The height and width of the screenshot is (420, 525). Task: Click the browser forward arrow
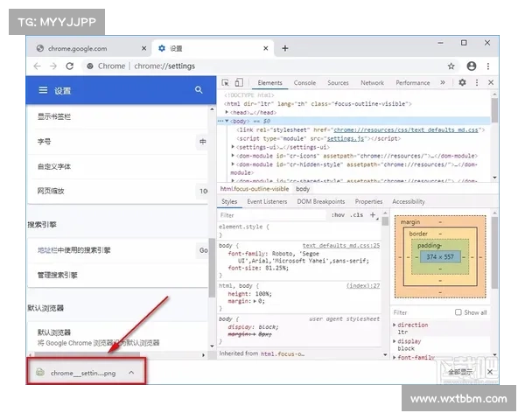pos(53,66)
